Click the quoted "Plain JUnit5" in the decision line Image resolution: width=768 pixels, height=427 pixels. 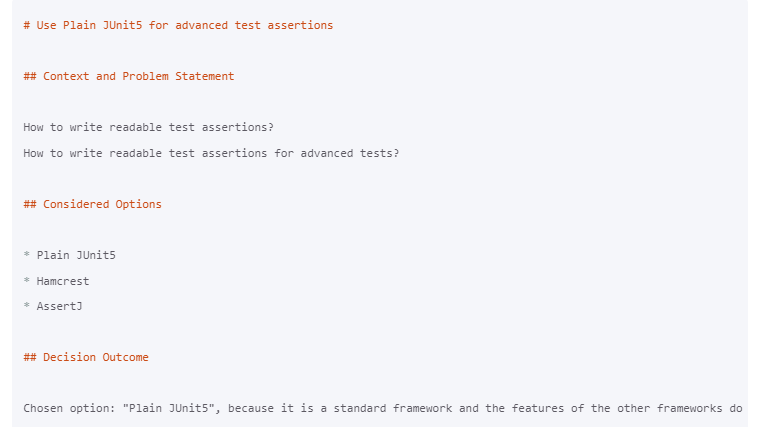coord(168,408)
